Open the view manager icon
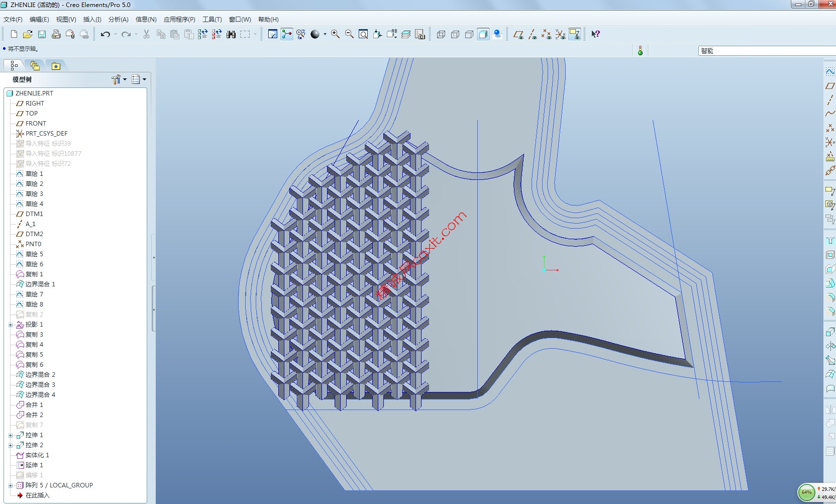This screenshot has width=836, height=504. click(420, 34)
